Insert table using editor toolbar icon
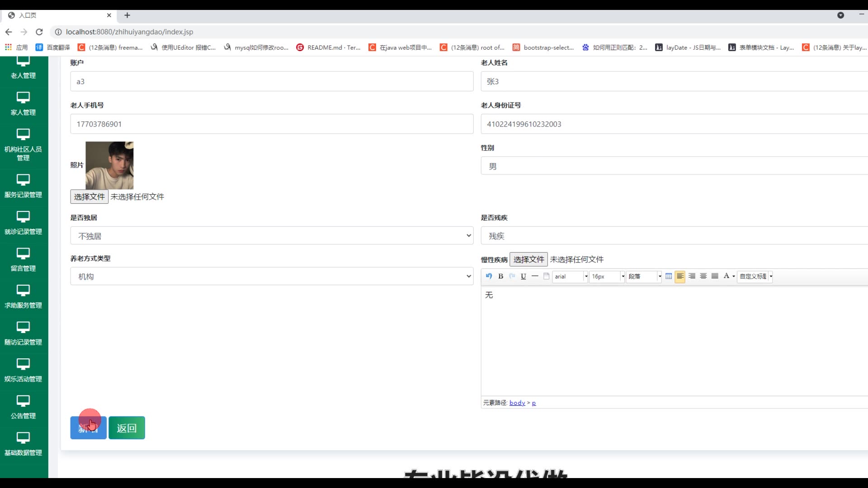Viewport: 868px width, 488px height. tap(669, 276)
